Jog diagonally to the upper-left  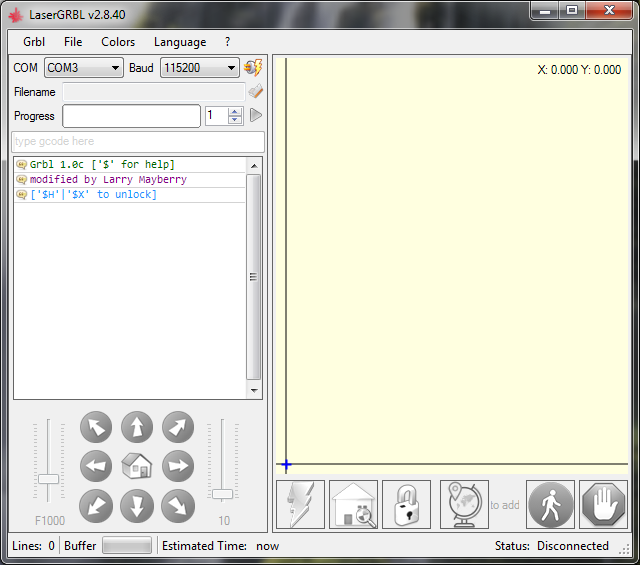pos(96,427)
